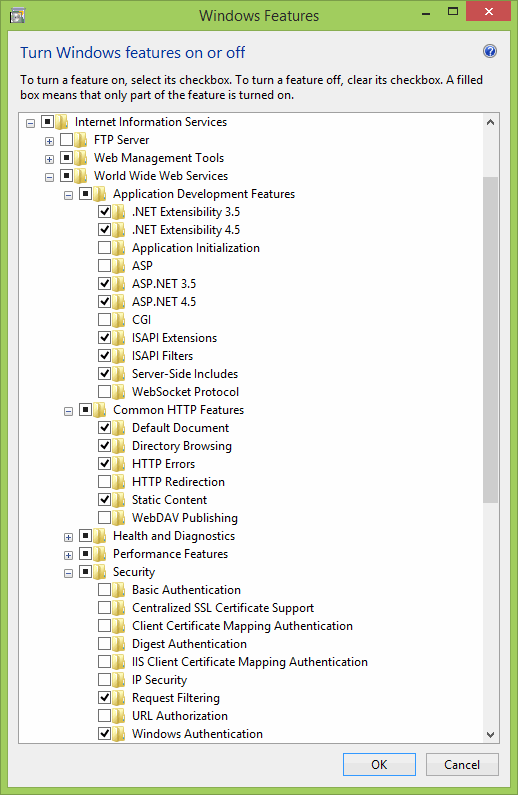Image resolution: width=518 pixels, height=795 pixels.
Task: Toggle the Web Management Tools checkbox
Action: point(66,158)
